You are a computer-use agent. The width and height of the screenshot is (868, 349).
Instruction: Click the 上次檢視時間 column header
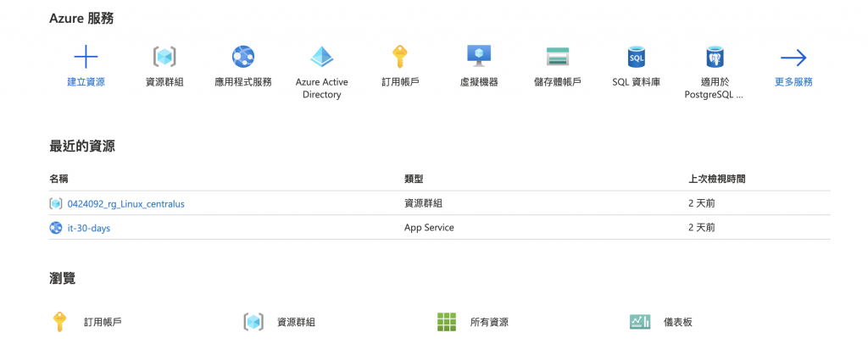(716, 180)
